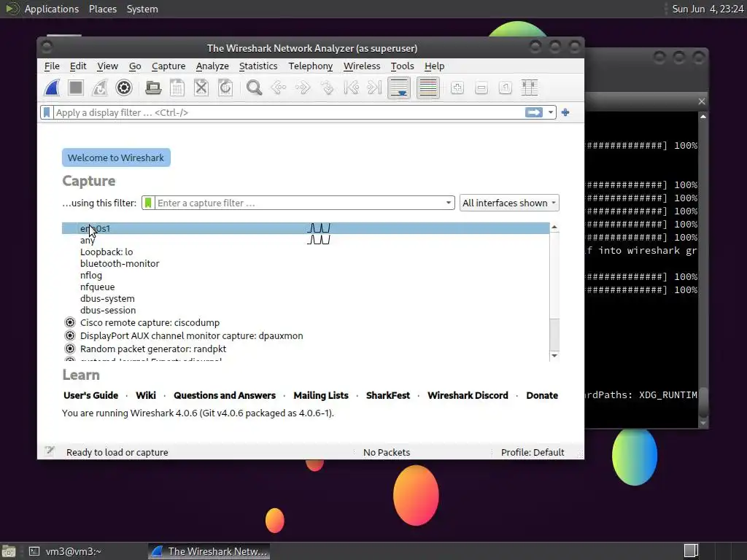Select the nflog interface

[x=306, y=275]
